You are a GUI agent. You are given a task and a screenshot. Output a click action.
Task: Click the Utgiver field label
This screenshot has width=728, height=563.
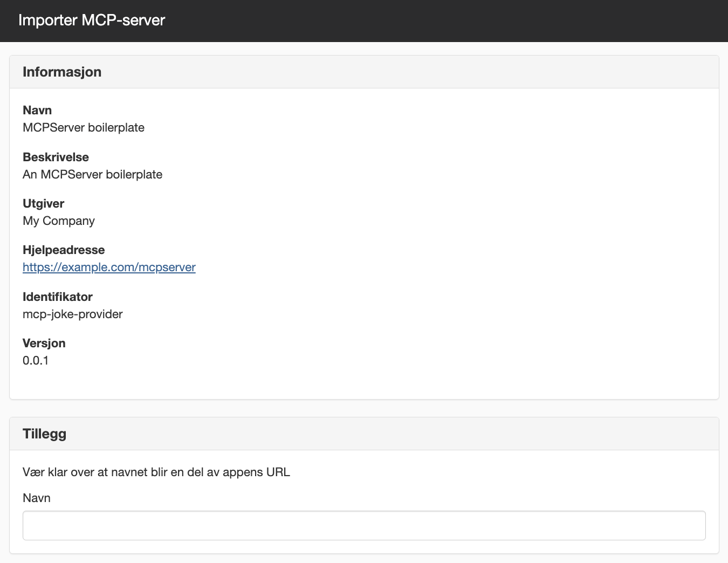point(43,204)
